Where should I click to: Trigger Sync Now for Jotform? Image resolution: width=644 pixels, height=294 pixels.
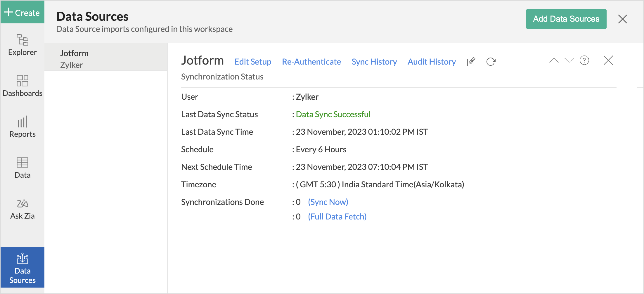328,202
